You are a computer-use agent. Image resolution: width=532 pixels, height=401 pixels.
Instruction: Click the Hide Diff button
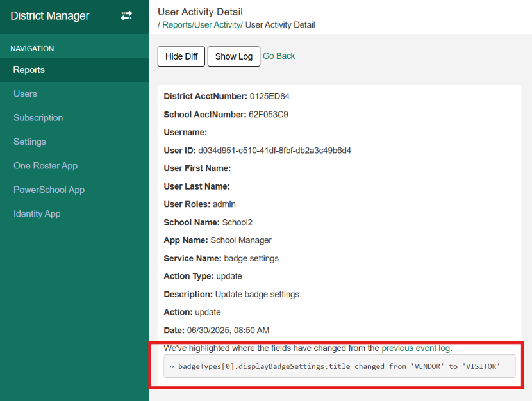point(181,56)
